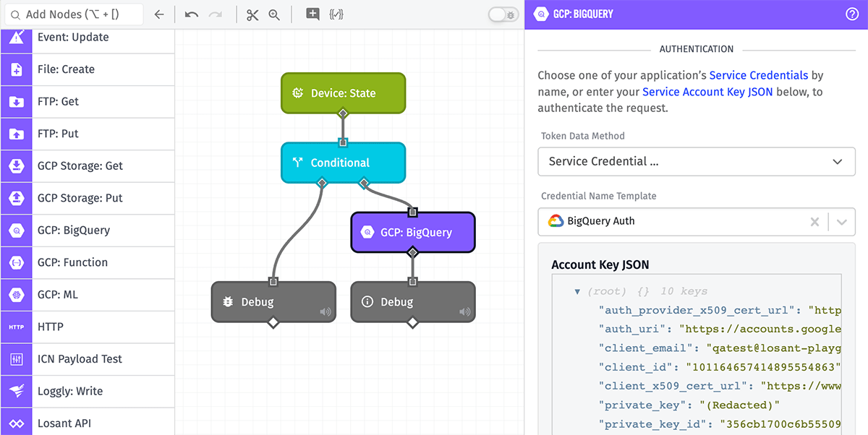
Task: Select the GCP: BigQuery palette icon
Action: point(16,231)
